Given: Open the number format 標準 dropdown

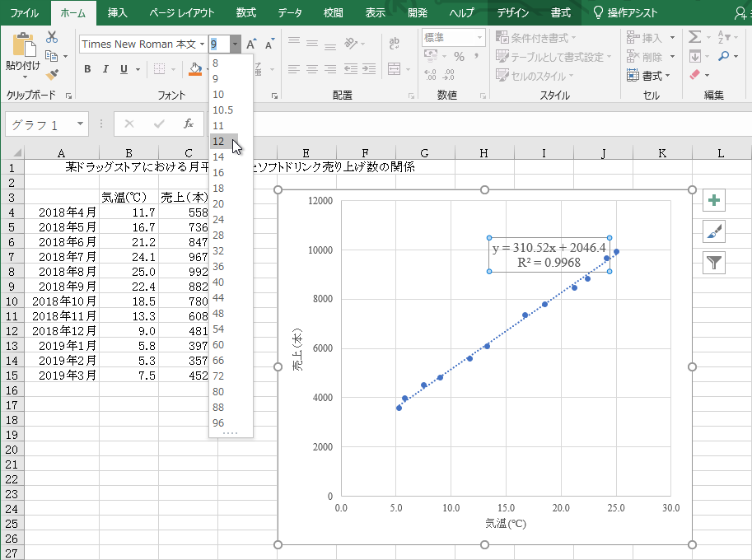Looking at the screenshot, I should [479, 37].
